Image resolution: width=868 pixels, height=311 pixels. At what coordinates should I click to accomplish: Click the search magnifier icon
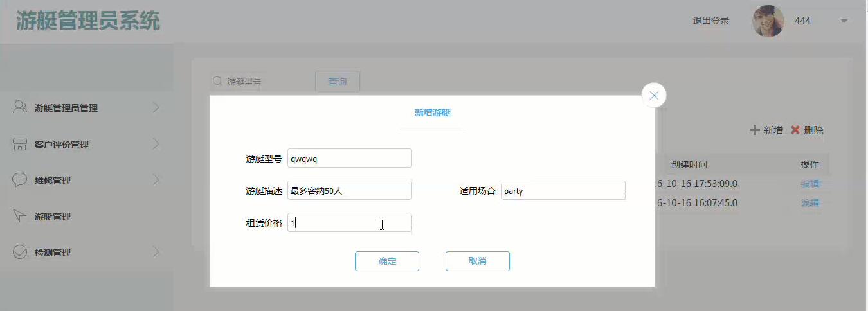pyautogui.click(x=218, y=82)
